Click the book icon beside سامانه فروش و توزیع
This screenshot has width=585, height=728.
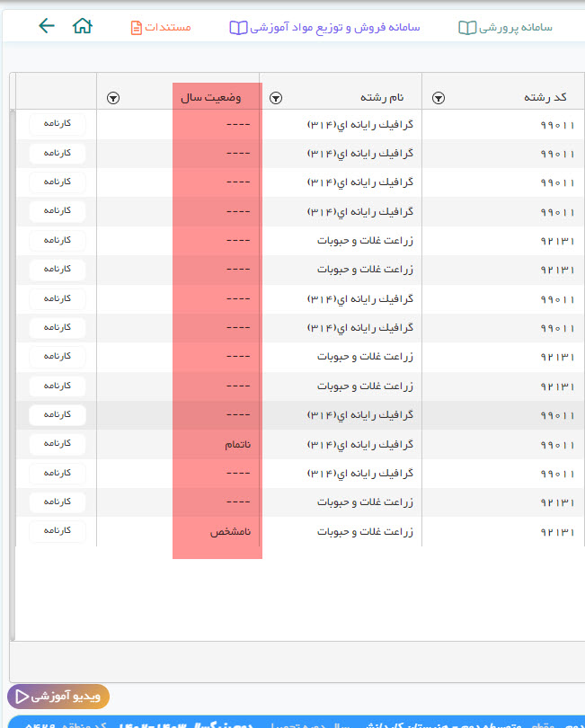[x=238, y=27]
